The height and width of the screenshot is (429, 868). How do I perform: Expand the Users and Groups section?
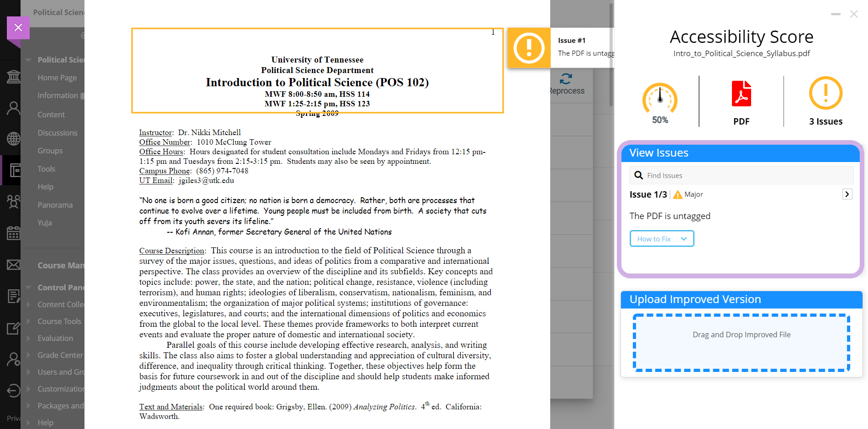point(28,372)
